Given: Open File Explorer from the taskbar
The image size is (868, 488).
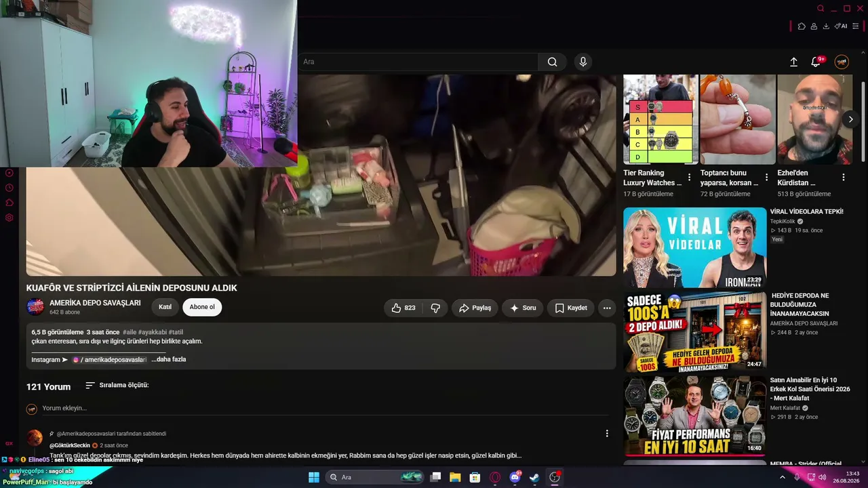Looking at the screenshot, I should click(456, 477).
